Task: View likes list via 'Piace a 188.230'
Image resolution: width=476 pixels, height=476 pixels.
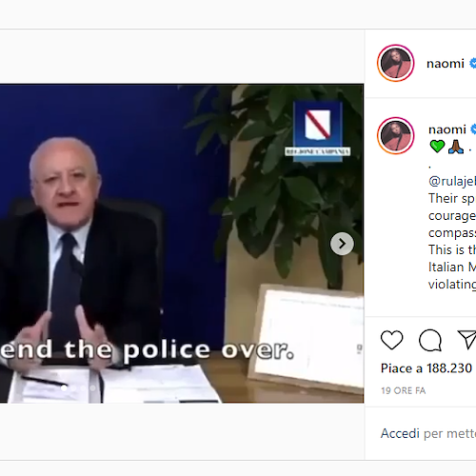Action: (426, 368)
